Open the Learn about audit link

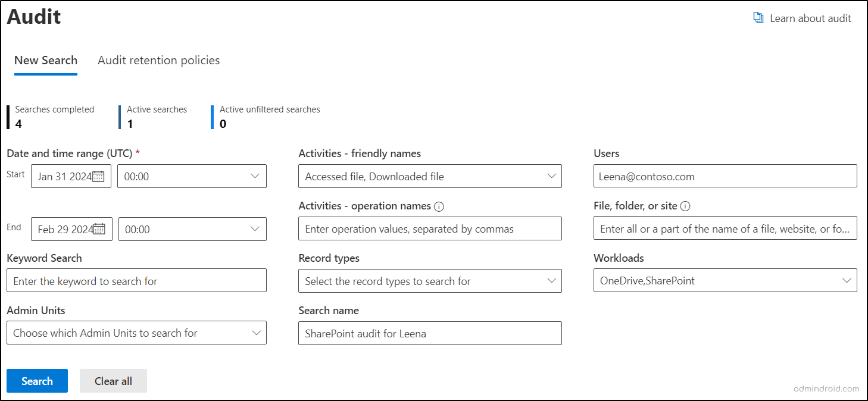[x=810, y=18]
